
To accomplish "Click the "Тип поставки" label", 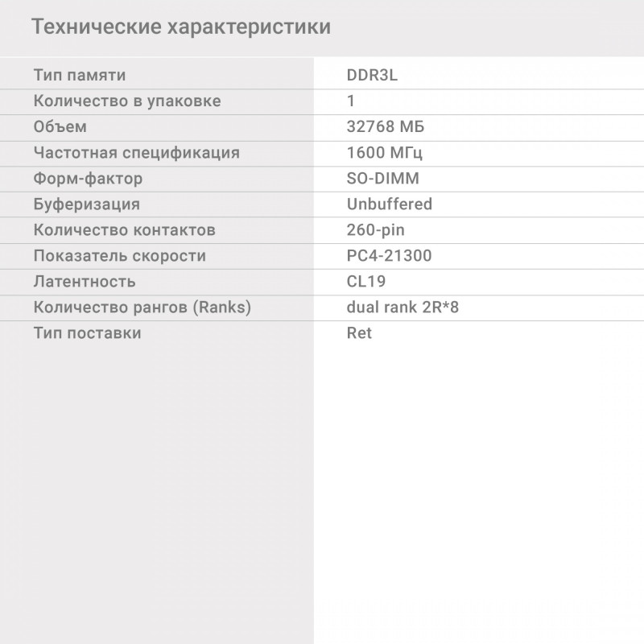I will click(x=87, y=333).
